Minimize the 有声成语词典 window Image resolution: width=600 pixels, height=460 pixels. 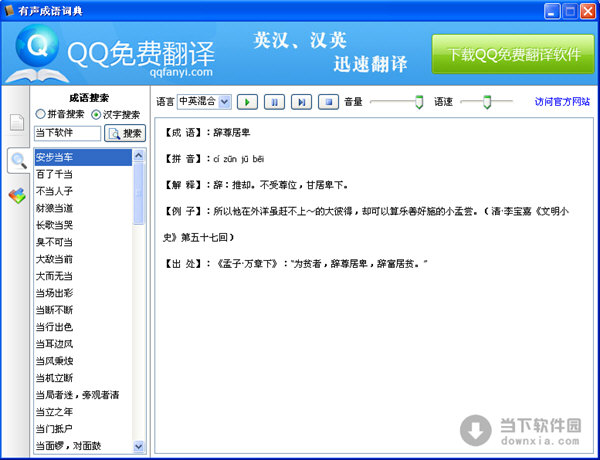point(551,11)
